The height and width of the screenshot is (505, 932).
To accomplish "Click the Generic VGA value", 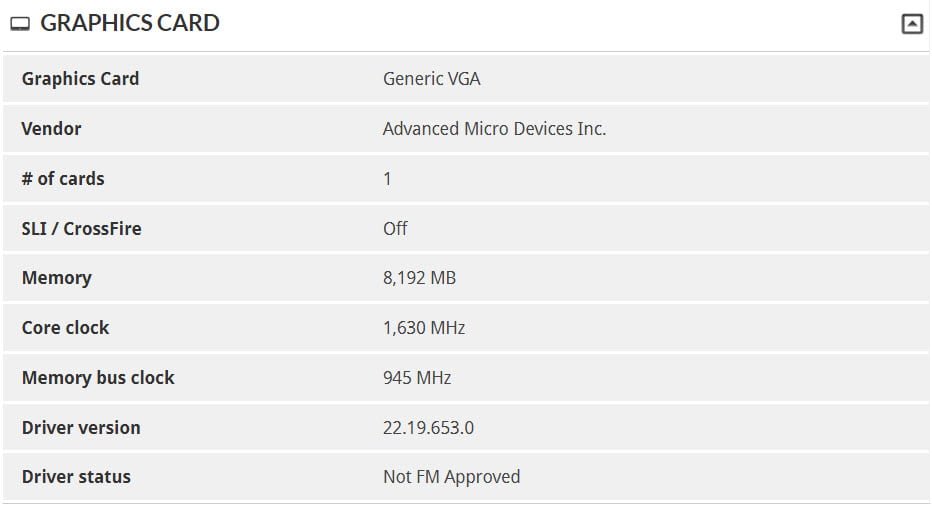I will 432,78.
